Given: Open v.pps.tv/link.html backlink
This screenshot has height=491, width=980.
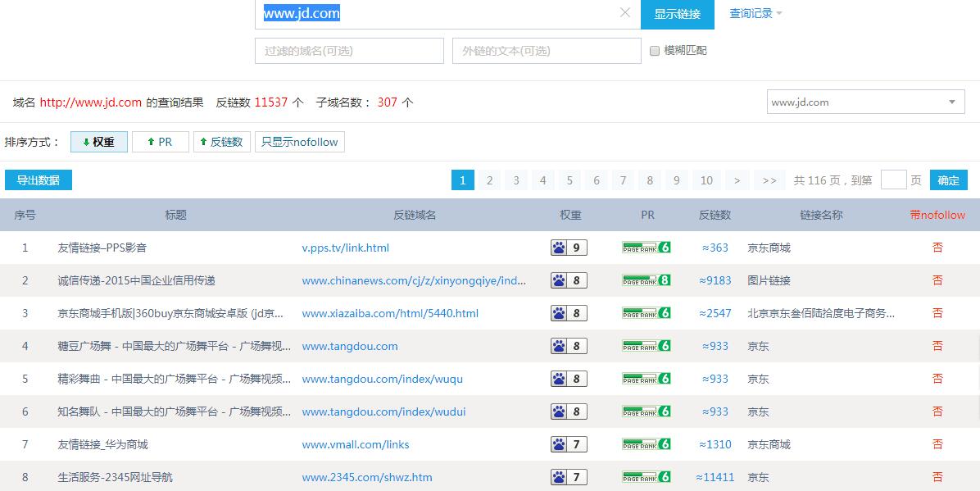Looking at the screenshot, I should (346, 248).
